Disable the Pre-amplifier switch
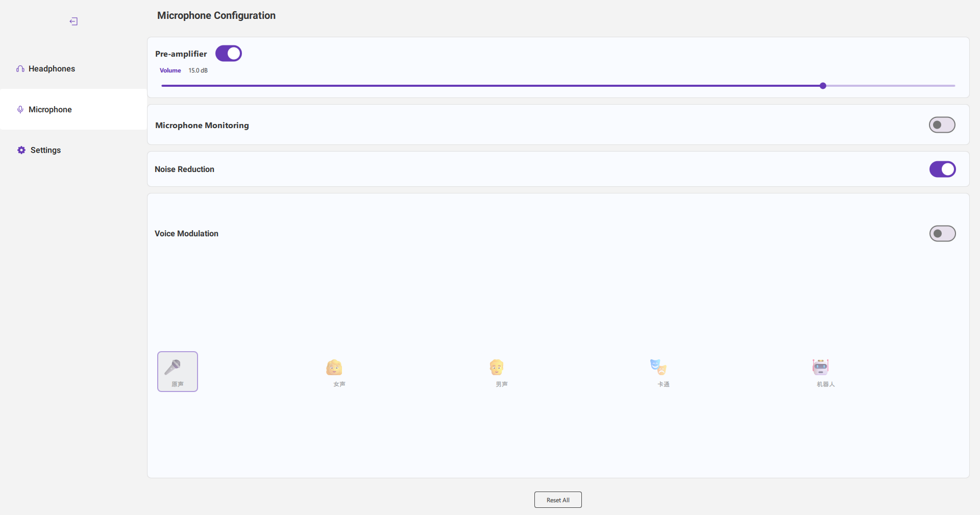Image resolution: width=980 pixels, height=515 pixels. click(x=229, y=54)
